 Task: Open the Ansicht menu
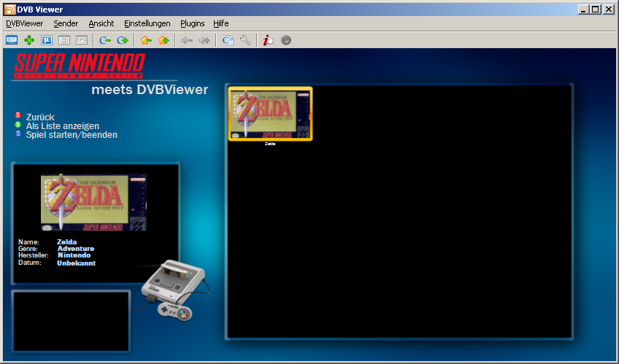pyautogui.click(x=101, y=23)
